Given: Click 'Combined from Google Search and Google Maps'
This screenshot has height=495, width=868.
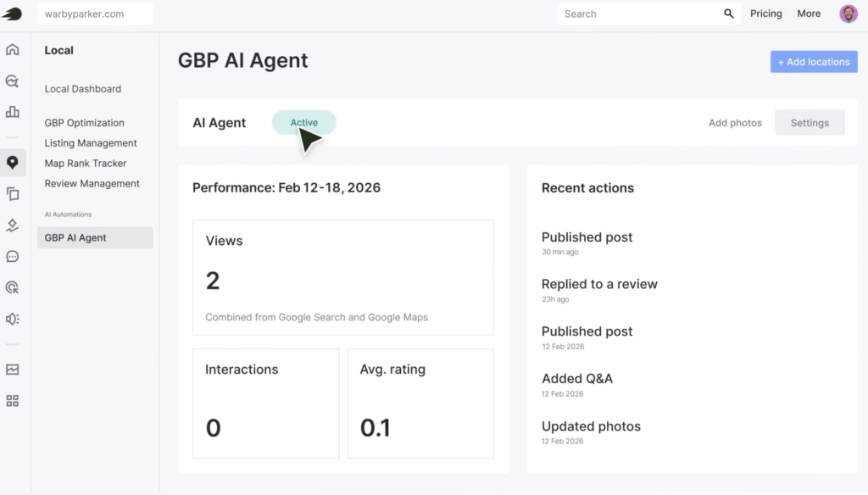Looking at the screenshot, I should 317,317.
